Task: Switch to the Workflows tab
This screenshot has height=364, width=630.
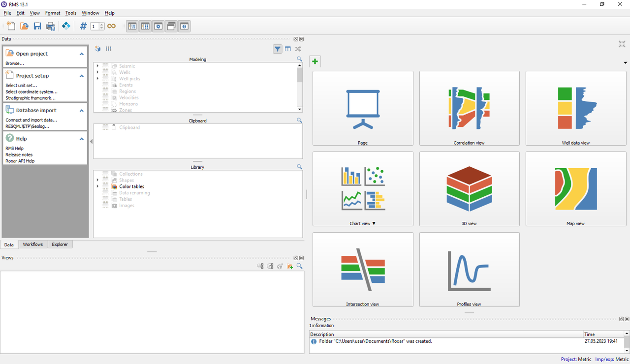Action: pos(33,244)
